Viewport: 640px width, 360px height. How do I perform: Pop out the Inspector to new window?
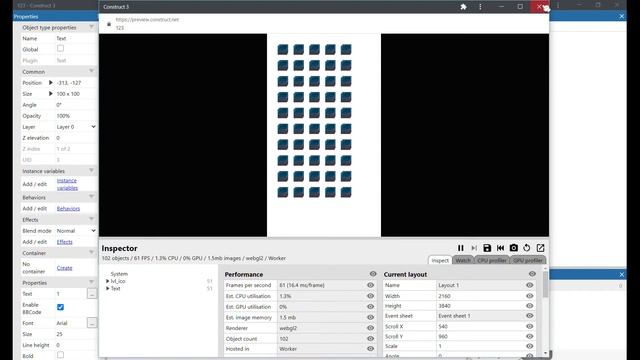pyautogui.click(x=540, y=248)
